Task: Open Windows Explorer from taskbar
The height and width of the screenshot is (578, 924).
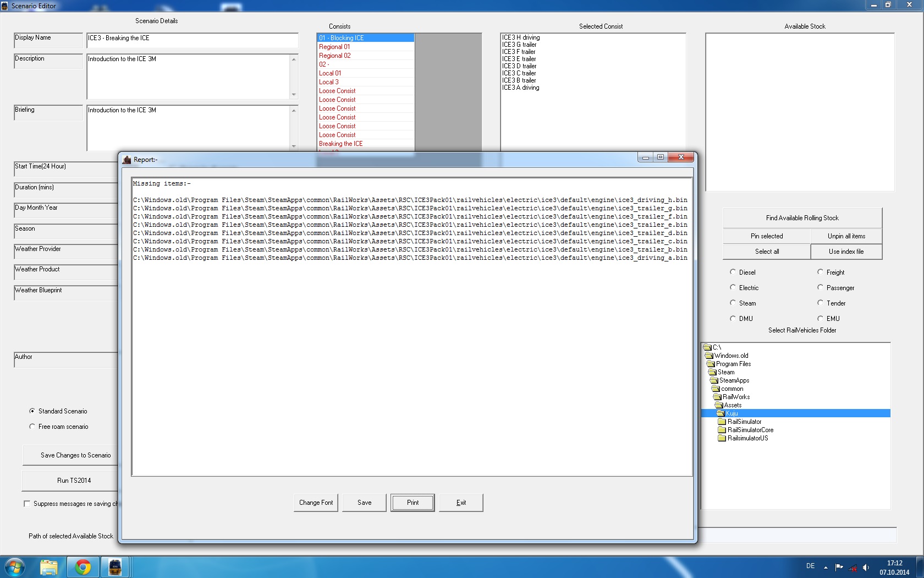Action: (49, 567)
